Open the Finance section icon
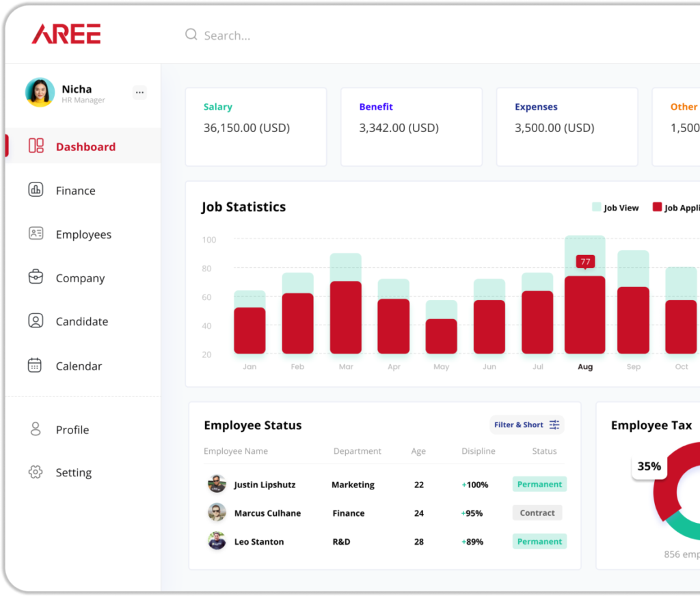700x596 pixels. click(35, 190)
